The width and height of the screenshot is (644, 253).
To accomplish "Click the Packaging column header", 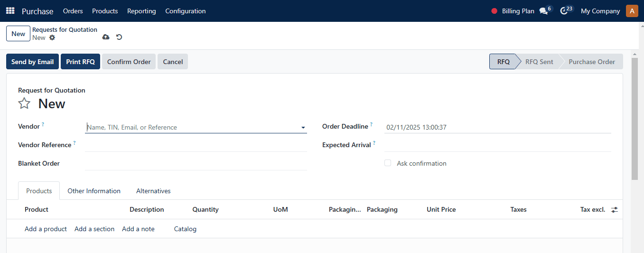I will click(x=382, y=209).
